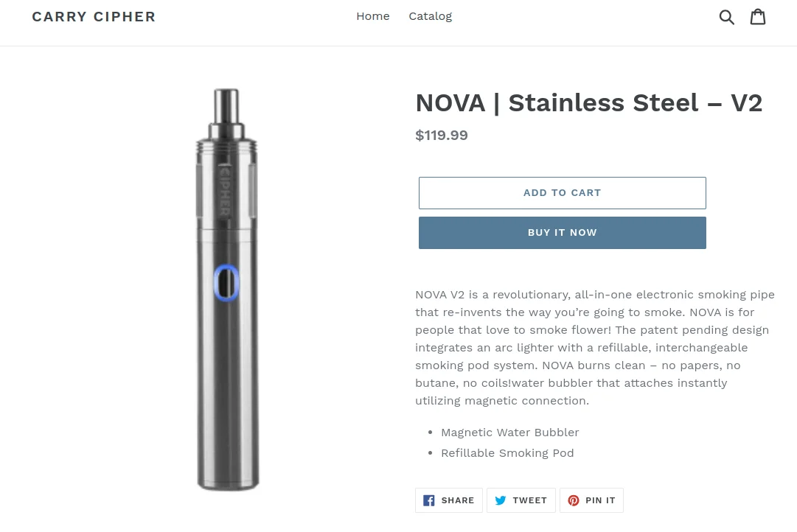Pin this product with the PIN IT link
The width and height of the screenshot is (797, 532).
click(601, 500)
